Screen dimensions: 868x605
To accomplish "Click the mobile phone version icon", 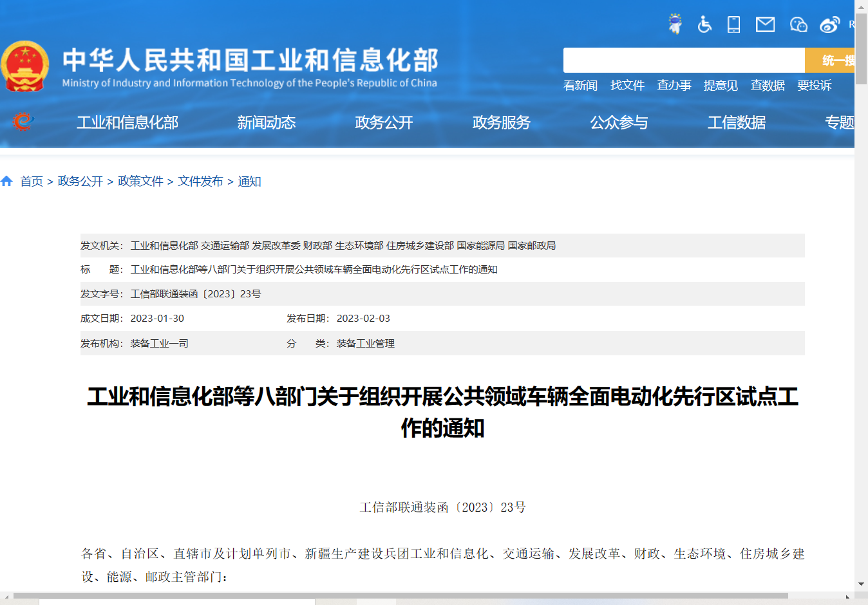I will pos(733,24).
